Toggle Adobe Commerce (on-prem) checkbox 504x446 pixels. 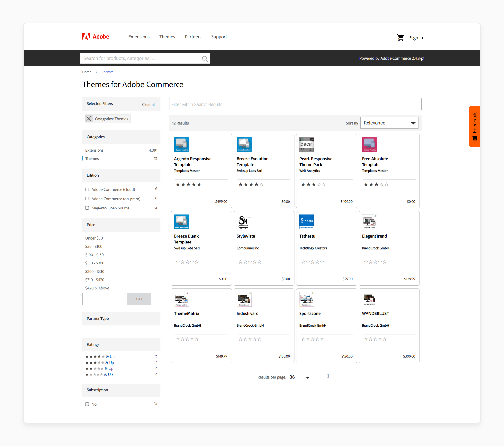click(87, 199)
